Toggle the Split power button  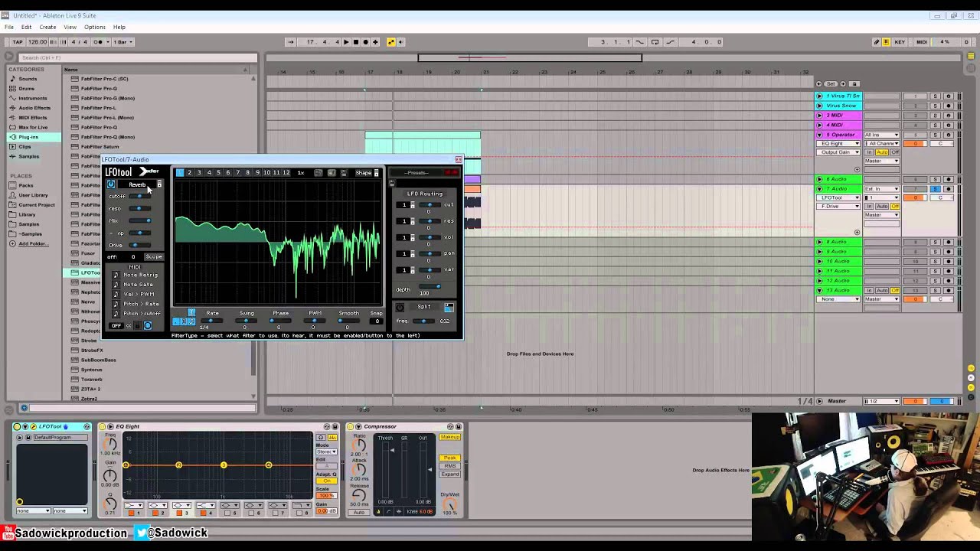point(400,307)
